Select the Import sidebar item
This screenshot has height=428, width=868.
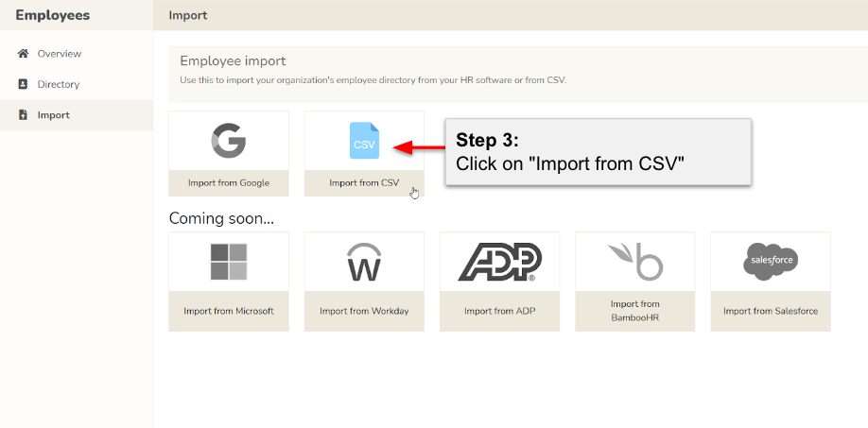(x=53, y=115)
